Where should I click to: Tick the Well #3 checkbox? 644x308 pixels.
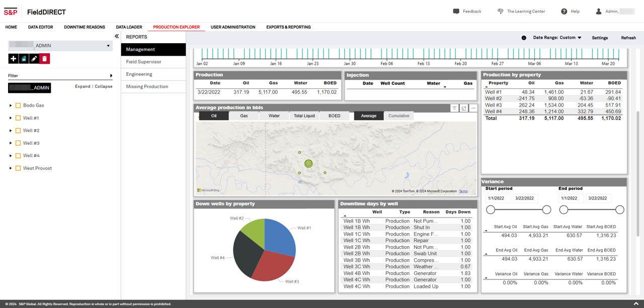pos(18,143)
